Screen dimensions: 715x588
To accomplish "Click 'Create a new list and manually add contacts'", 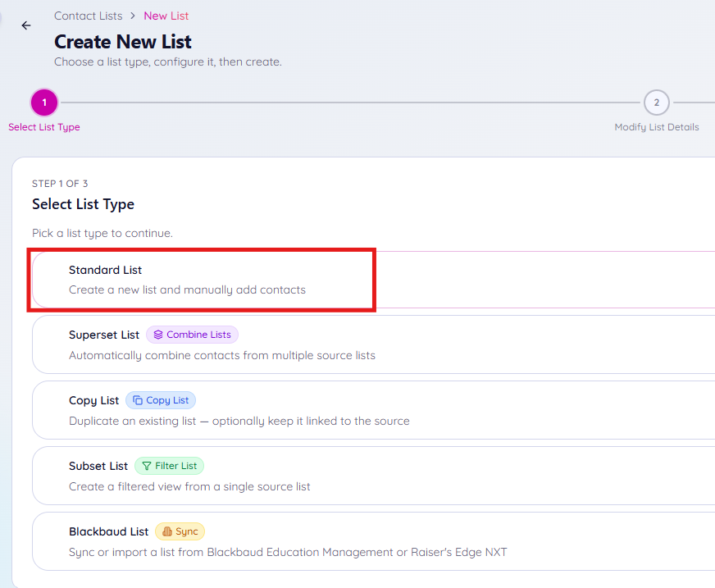I will 187,290.
